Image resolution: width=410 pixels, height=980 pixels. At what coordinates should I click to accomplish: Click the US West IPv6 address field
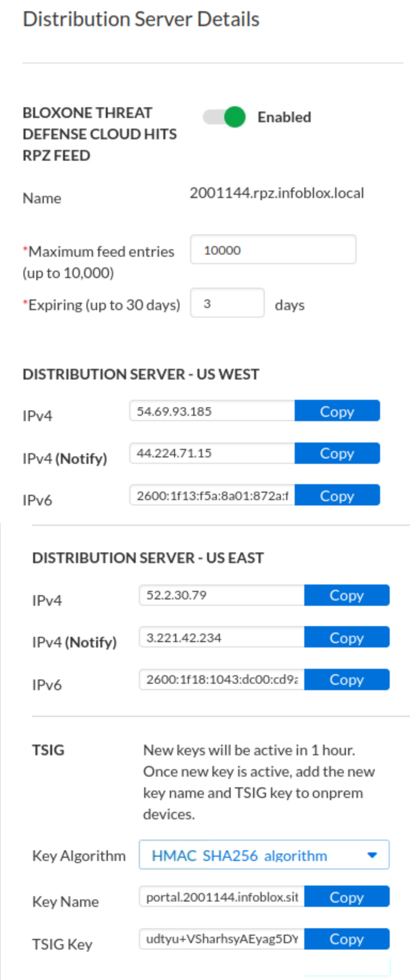coord(212,495)
